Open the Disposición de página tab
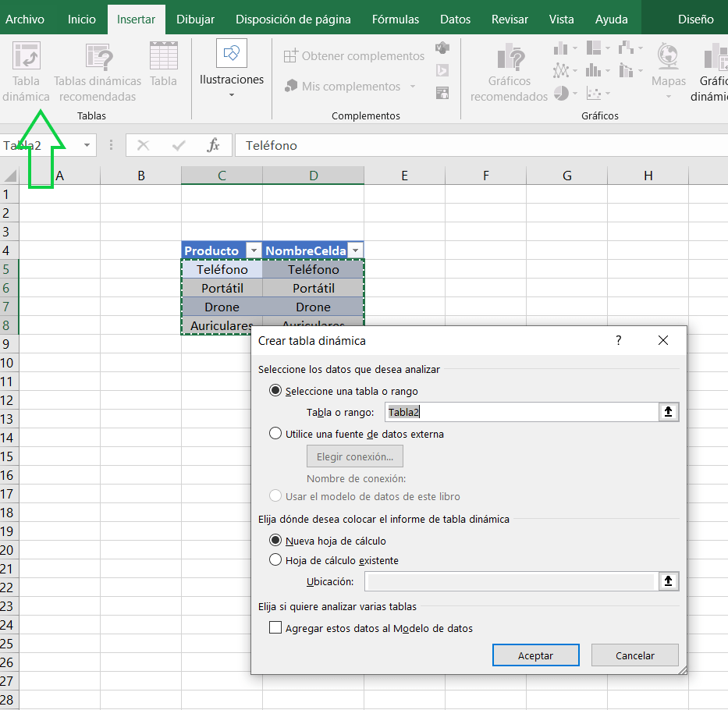The image size is (728, 710). point(293,19)
